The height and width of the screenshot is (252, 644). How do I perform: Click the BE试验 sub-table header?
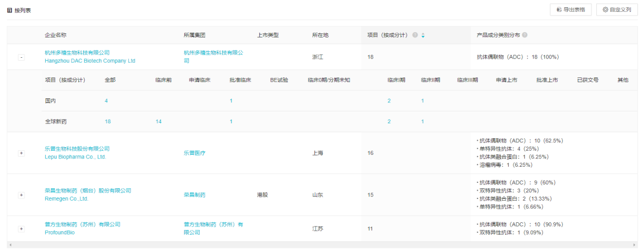click(279, 80)
